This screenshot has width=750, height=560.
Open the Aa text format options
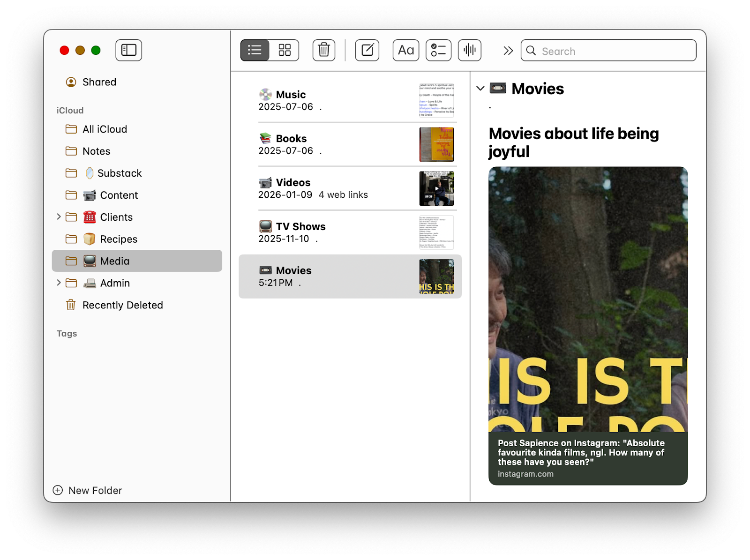tap(406, 50)
